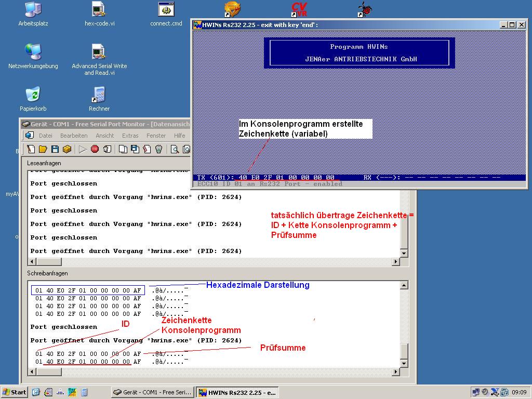
Task: Click the recycle bin toolbar icon
Action: (159, 149)
